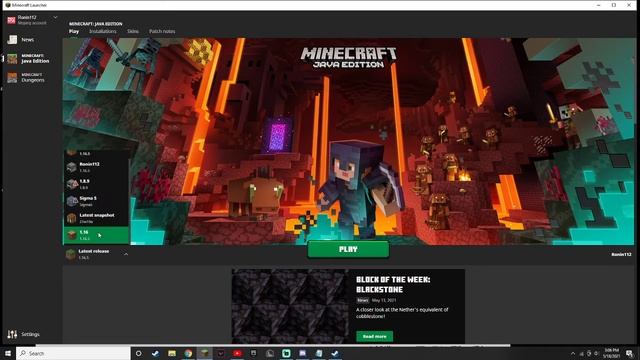This screenshot has width=640, height=360.
Task: Select Minecraft Java Edition in sidebar
Action: [x=29, y=58]
